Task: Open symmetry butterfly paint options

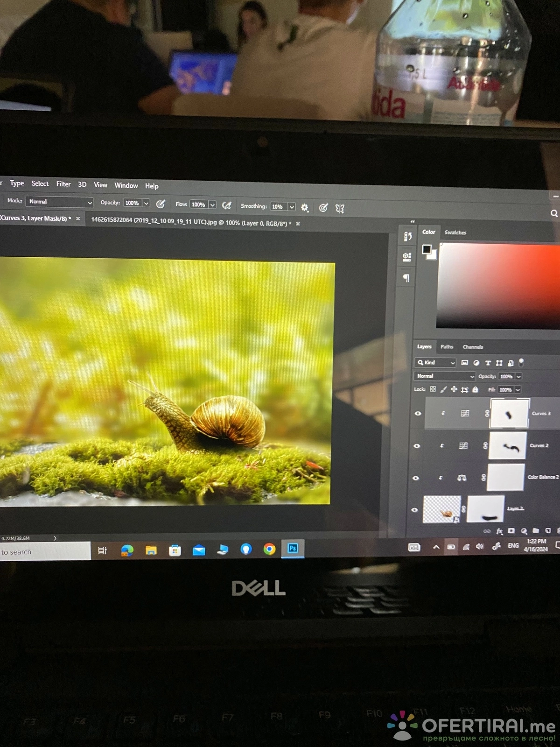Action: [340, 209]
